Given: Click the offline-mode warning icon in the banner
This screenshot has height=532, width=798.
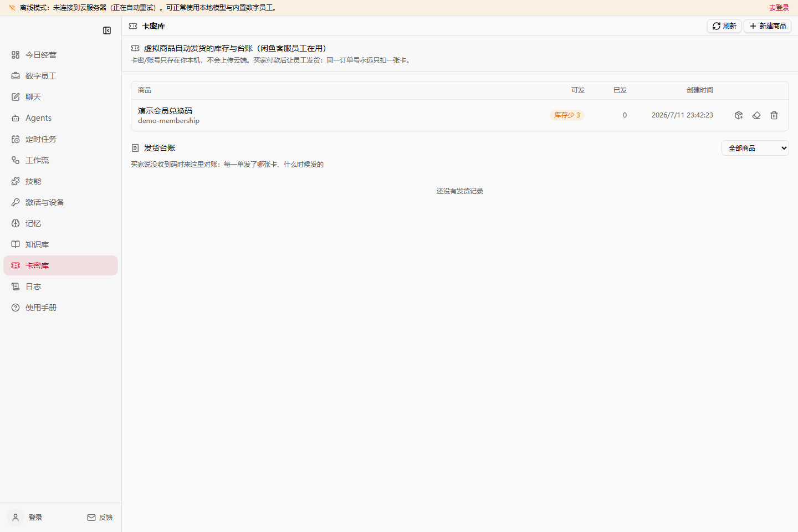Looking at the screenshot, I should [x=12, y=8].
